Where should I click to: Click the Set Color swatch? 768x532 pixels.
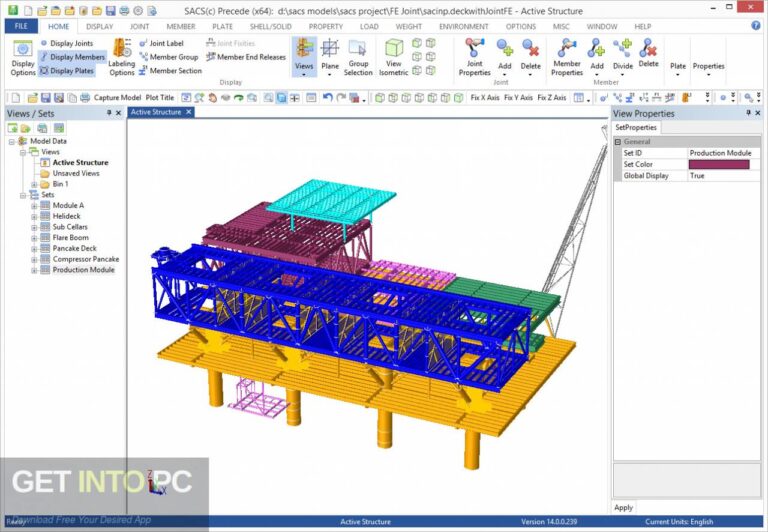pyautogui.click(x=719, y=165)
